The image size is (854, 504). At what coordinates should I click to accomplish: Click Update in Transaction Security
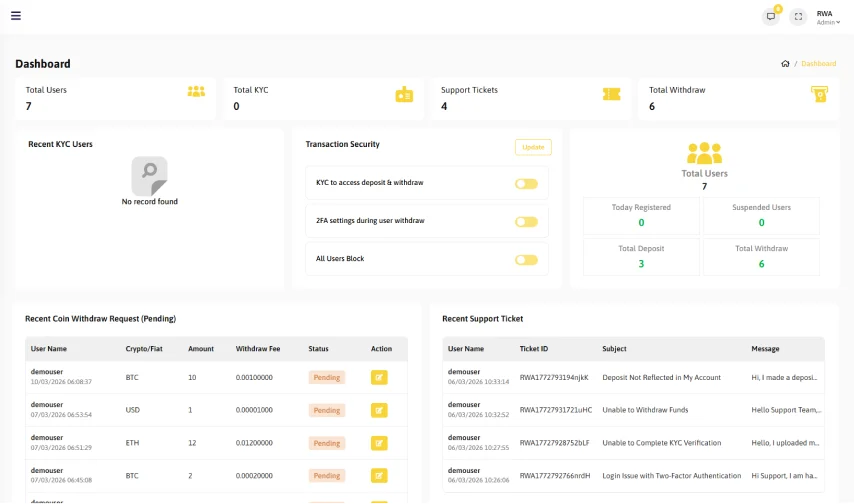tap(533, 147)
